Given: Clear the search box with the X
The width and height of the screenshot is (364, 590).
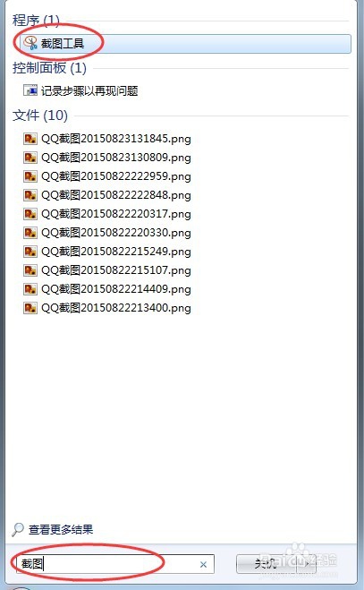Looking at the screenshot, I should [x=203, y=564].
